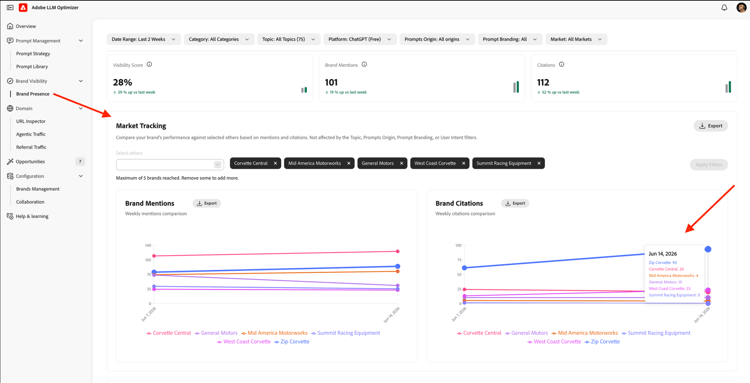Collapse the Domain section chevron
Image resolution: width=750 pixels, height=383 pixels.
[81, 109]
